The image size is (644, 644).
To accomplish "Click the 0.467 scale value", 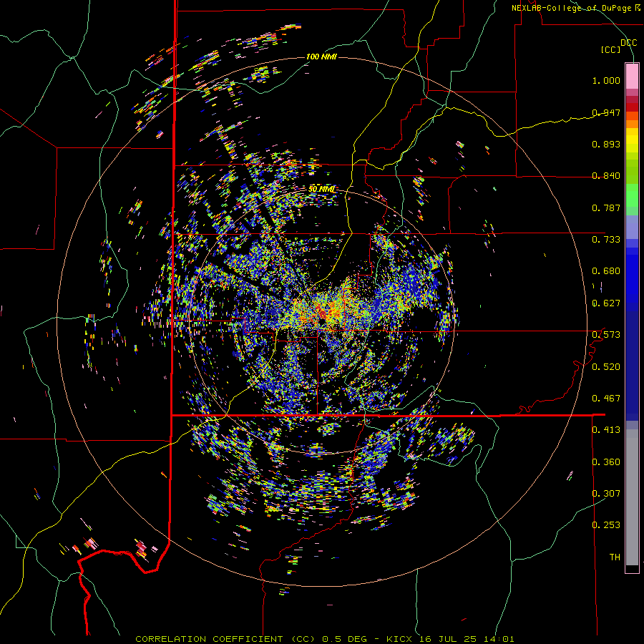I will [x=606, y=399].
